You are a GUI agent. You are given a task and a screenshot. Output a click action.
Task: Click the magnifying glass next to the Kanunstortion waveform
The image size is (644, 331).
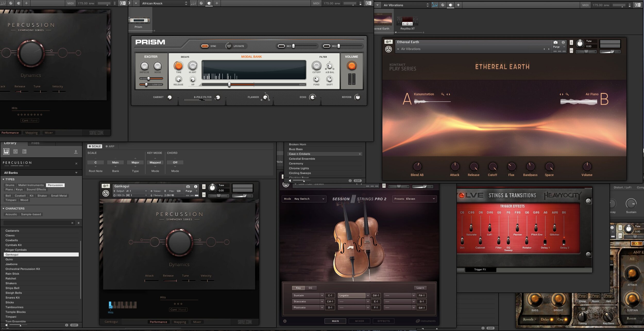[x=443, y=94]
